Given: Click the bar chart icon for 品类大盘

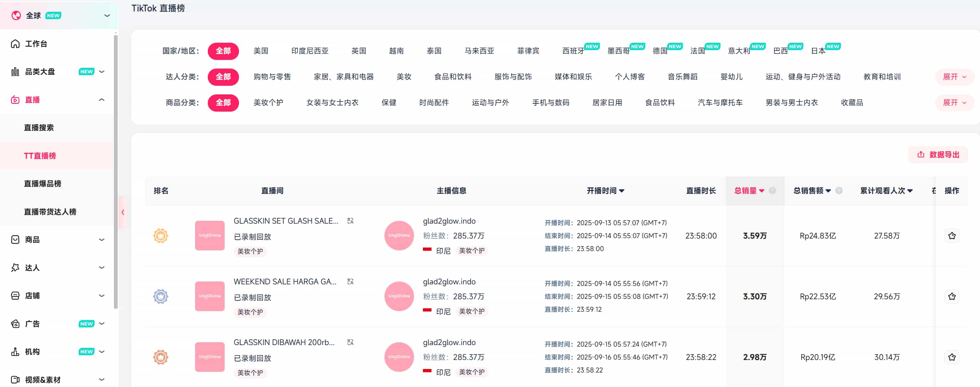Looking at the screenshot, I should [15, 72].
